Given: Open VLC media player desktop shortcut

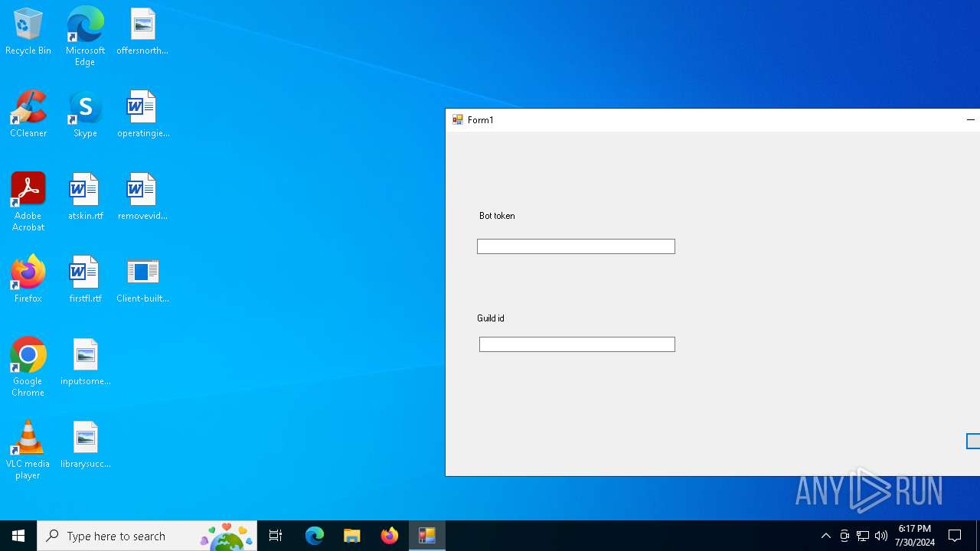Looking at the screenshot, I should 28,450.
